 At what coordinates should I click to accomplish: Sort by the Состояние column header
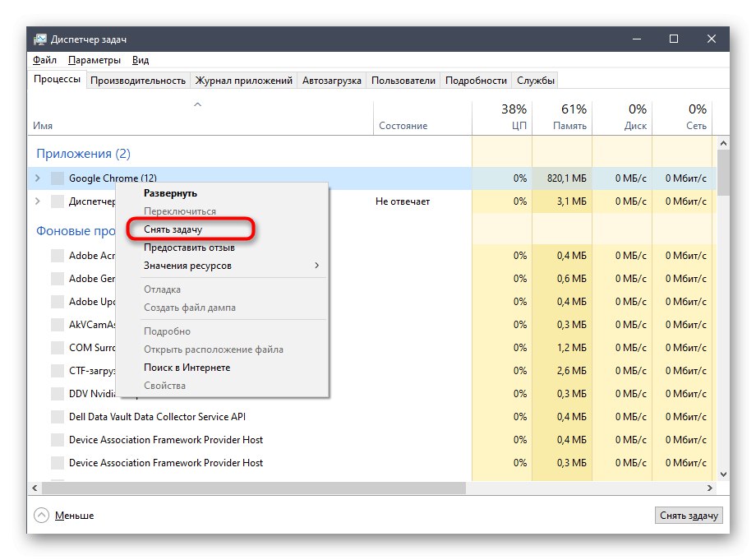(422, 118)
